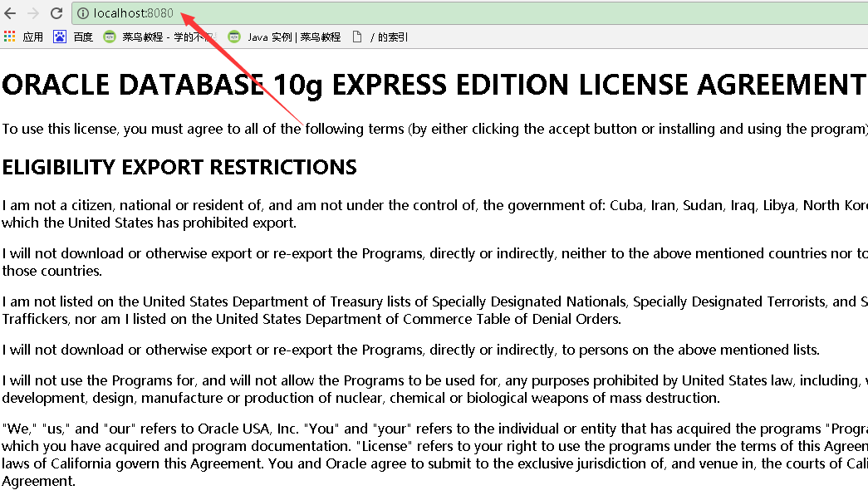Click the browser Forward arrow
This screenshot has width=868, height=495.
click(x=33, y=12)
